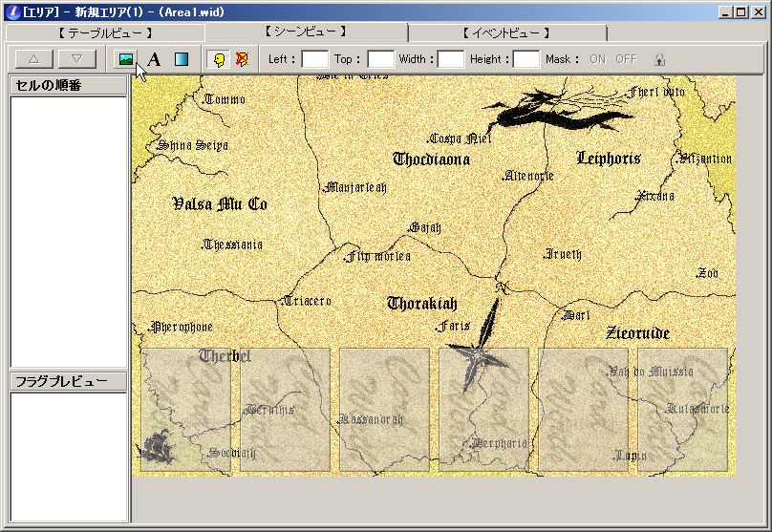
Task: Toggle the crossed-out character hide icon
Action: tap(242, 59)
